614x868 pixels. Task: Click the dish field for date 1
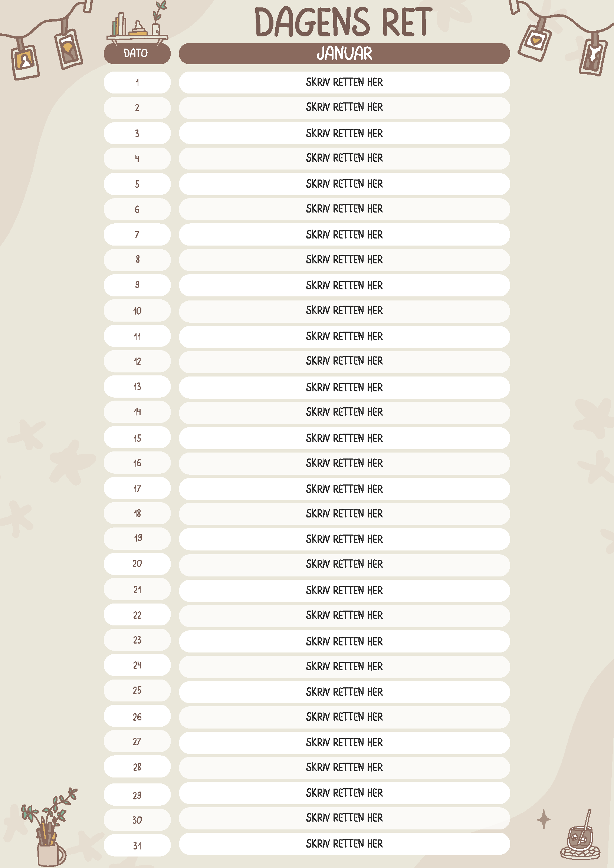click(344, 82)
